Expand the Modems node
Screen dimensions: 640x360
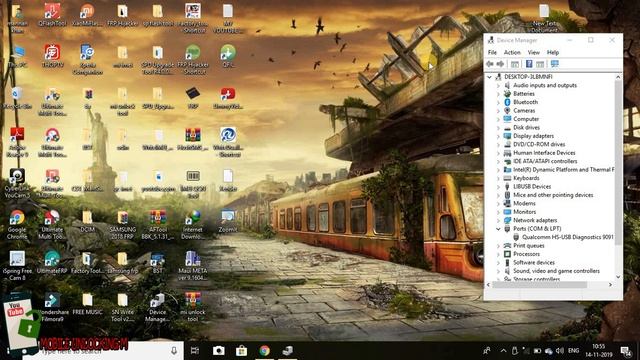coord(498,203)
